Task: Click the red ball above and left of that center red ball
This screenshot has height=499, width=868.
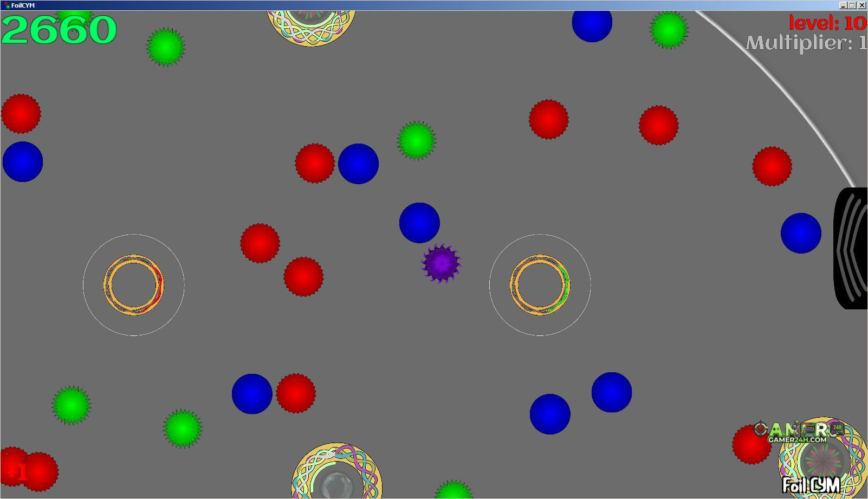Action: [260, 243]
